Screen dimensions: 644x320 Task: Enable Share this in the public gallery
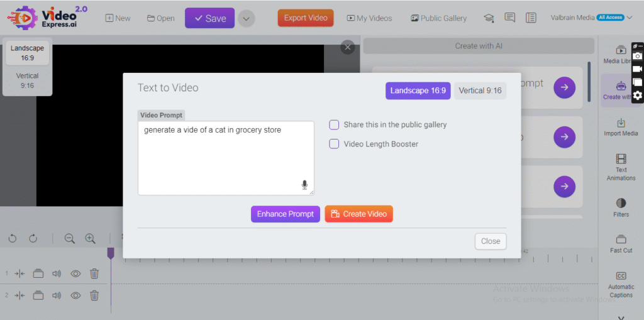pyautogui.click(x=335, y=124)
